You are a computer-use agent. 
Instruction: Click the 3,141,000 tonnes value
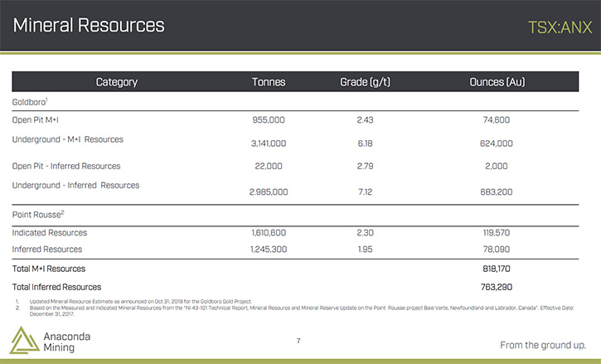click(269, 143)
